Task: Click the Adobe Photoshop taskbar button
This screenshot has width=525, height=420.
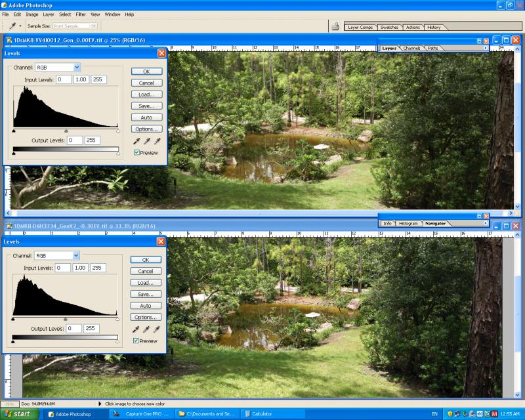Action: pos(76,414)
